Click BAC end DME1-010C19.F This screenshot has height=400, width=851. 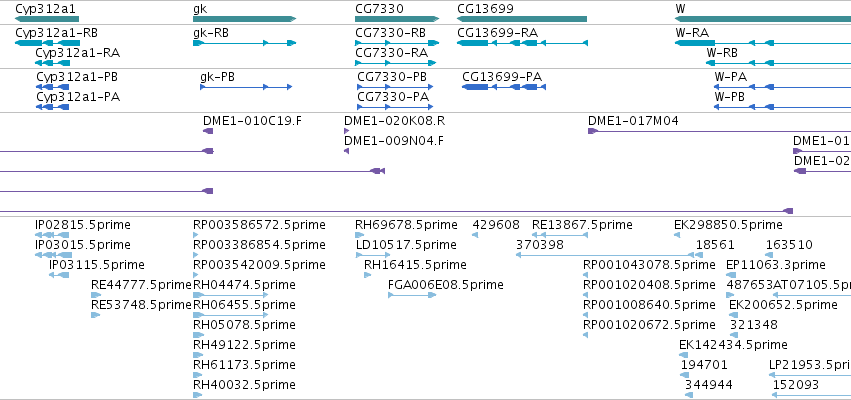pyautogui.click(x=208, y=131)
